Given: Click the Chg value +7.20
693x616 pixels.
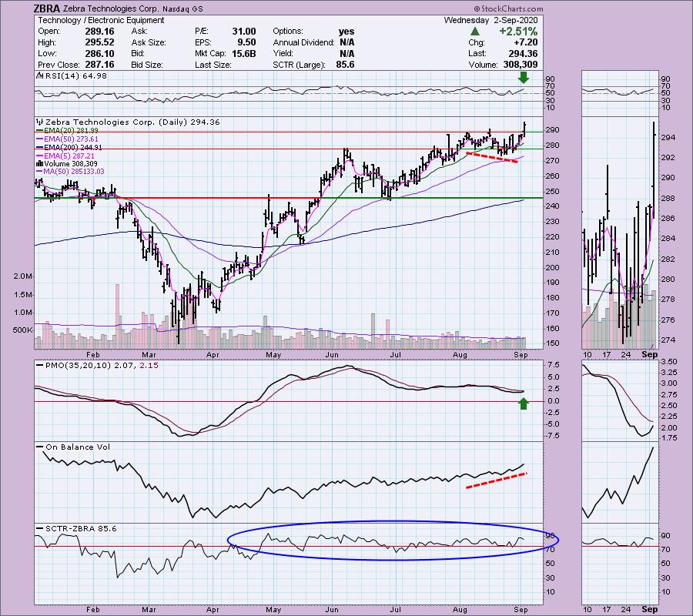Looking at the screenshot, I should (525, 42).
